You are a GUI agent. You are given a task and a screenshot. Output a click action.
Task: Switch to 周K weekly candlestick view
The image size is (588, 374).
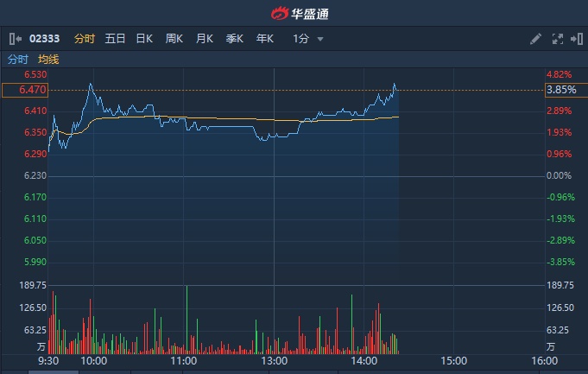(174, 39)
